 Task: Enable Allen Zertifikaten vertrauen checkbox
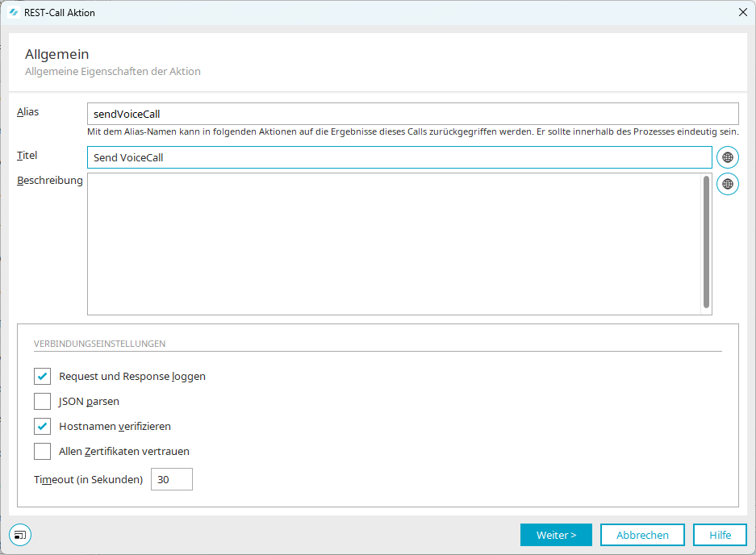[x=43, y=451]
